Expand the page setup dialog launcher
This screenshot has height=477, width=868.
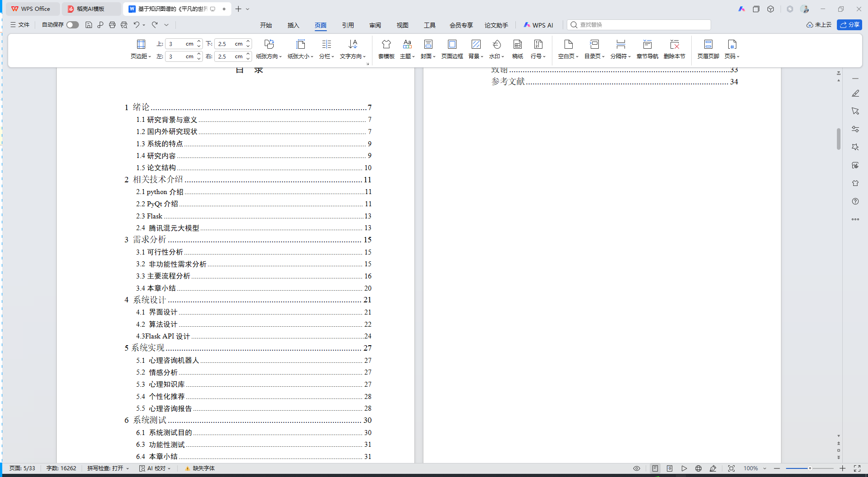point(368,64)
